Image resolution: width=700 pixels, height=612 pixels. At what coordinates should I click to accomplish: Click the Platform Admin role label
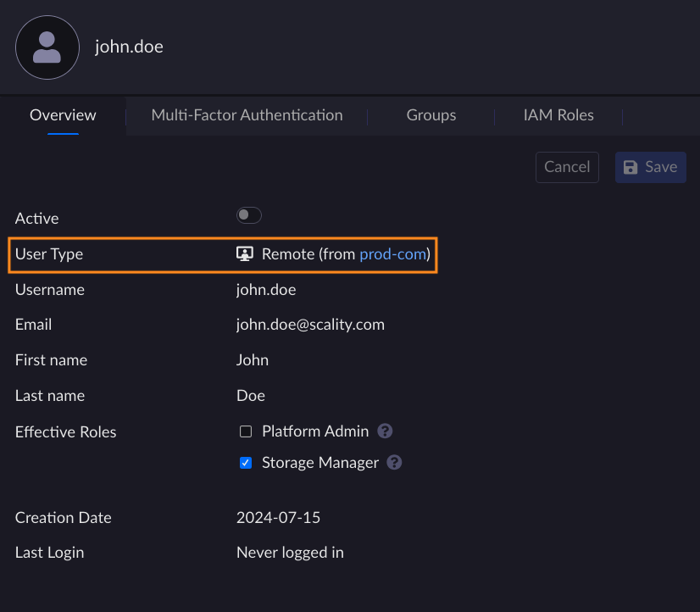315,431
